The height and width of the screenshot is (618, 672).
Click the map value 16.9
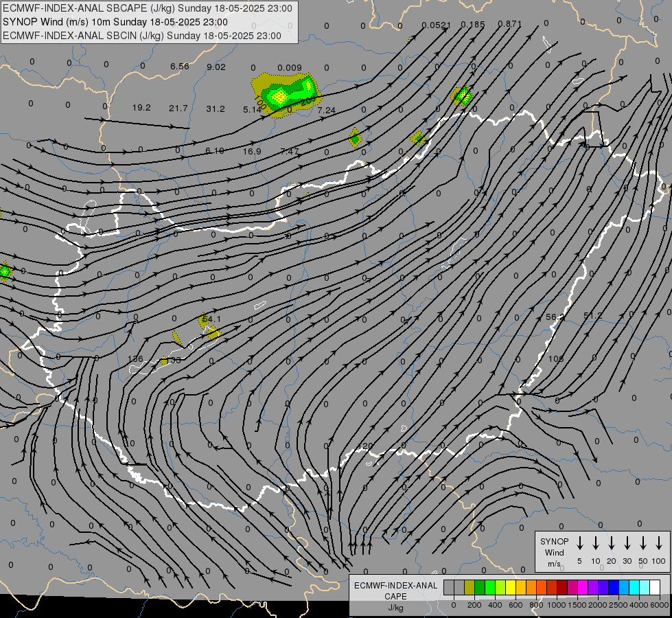pyautogui.click(x=252, y=151)
